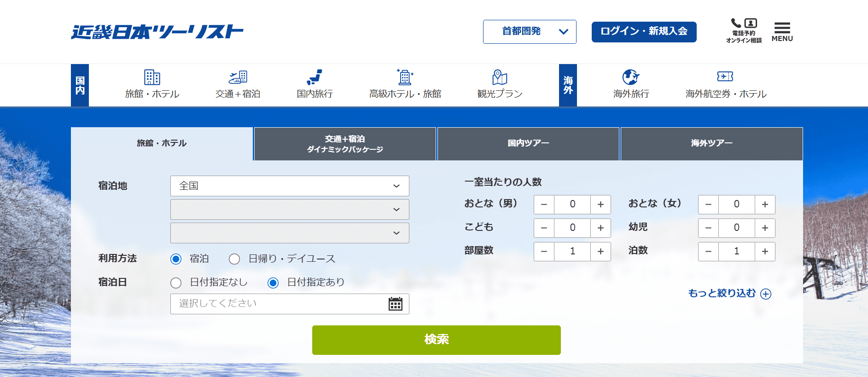Click the 海外航空券・ホテル ticket icon

725,77
